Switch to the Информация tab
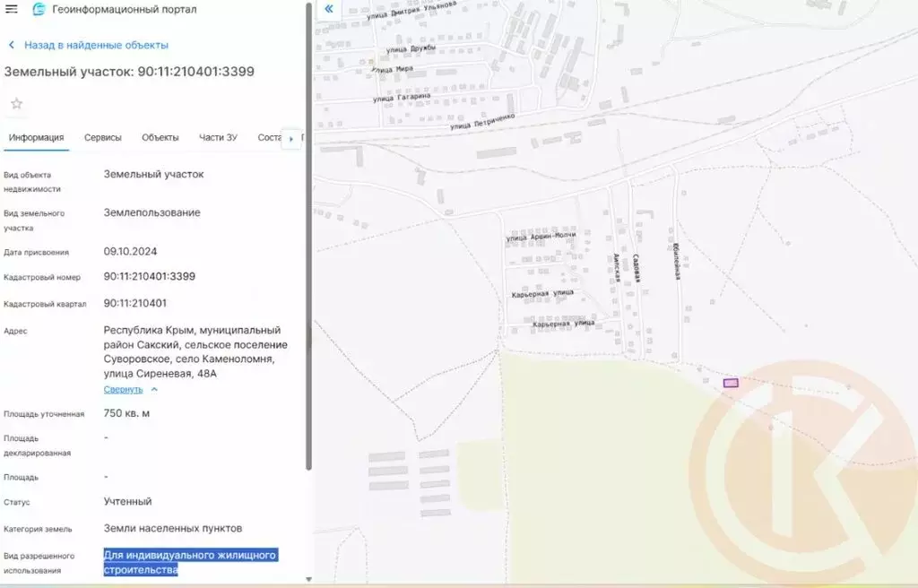The height and width of the screenshot is (588, 918). [36, 137]
